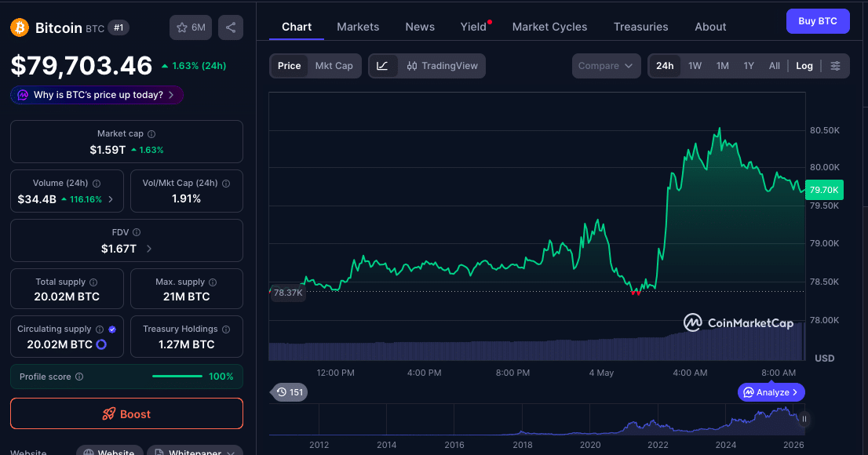868x455 pixels.
Task: Add Bitcoin to watchlist via star button
Action: tap(191, 27)
